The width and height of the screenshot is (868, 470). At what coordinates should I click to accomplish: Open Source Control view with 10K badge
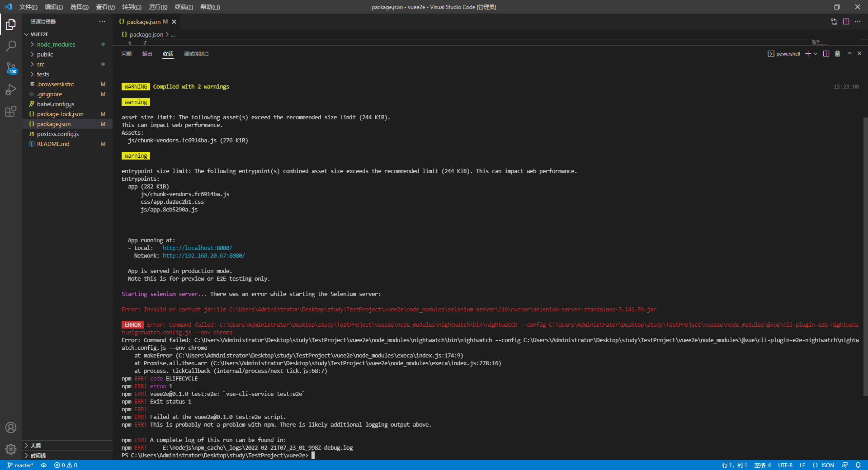click(x=11, y=68)
